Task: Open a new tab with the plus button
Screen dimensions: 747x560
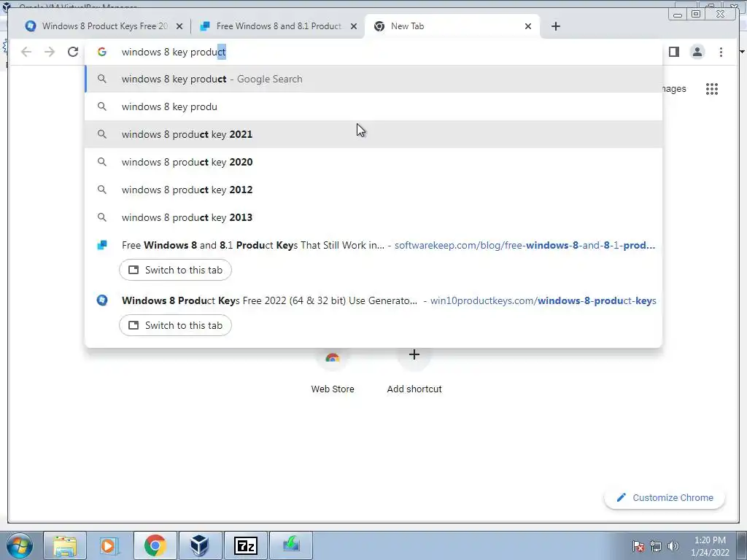Action: tap(555, 26)
